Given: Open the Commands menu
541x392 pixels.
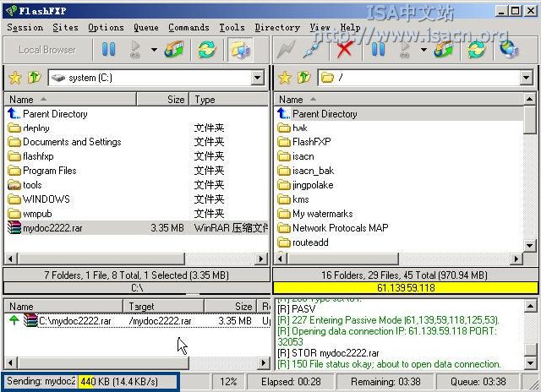Looking at the screenshot, I should [x=189, y=28].
